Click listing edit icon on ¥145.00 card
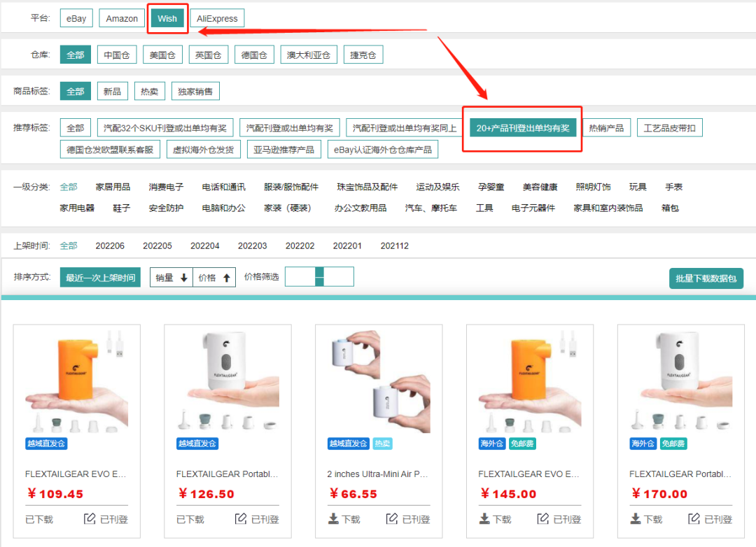 click(x=543, y=518)
